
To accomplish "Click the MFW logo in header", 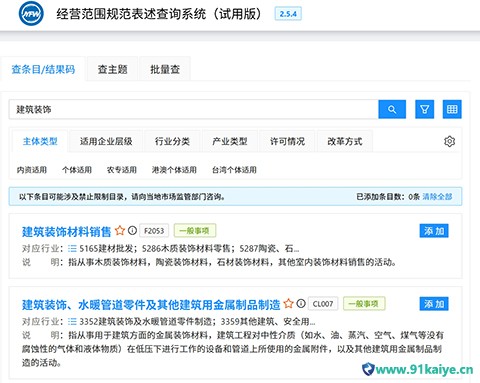I will pos(31,14).
